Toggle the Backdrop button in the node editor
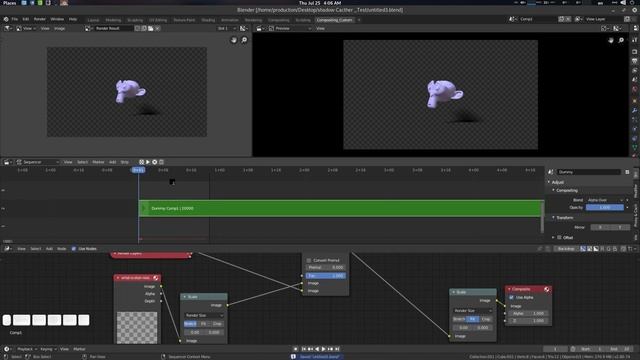Viewport: 640px width, 360px height. click(x=566, y=249)
